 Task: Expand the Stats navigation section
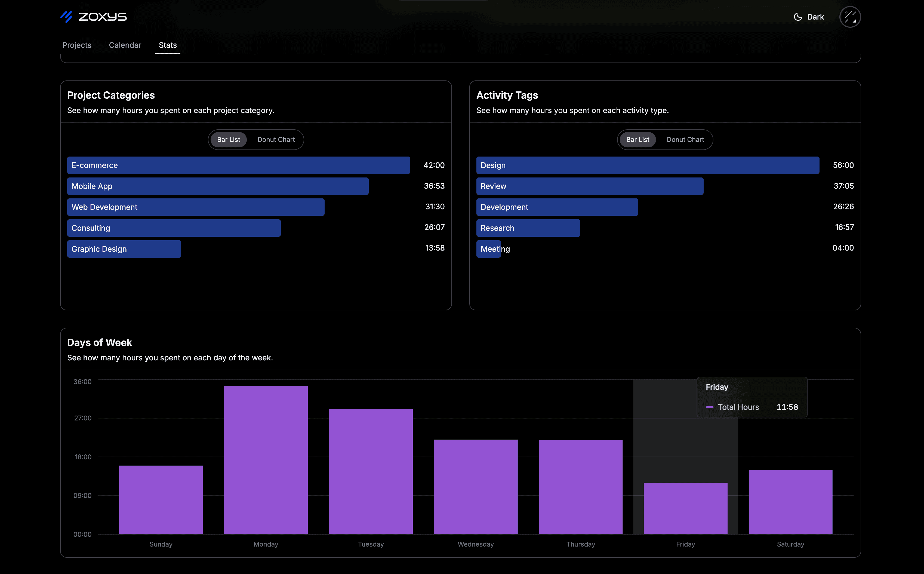167,45
